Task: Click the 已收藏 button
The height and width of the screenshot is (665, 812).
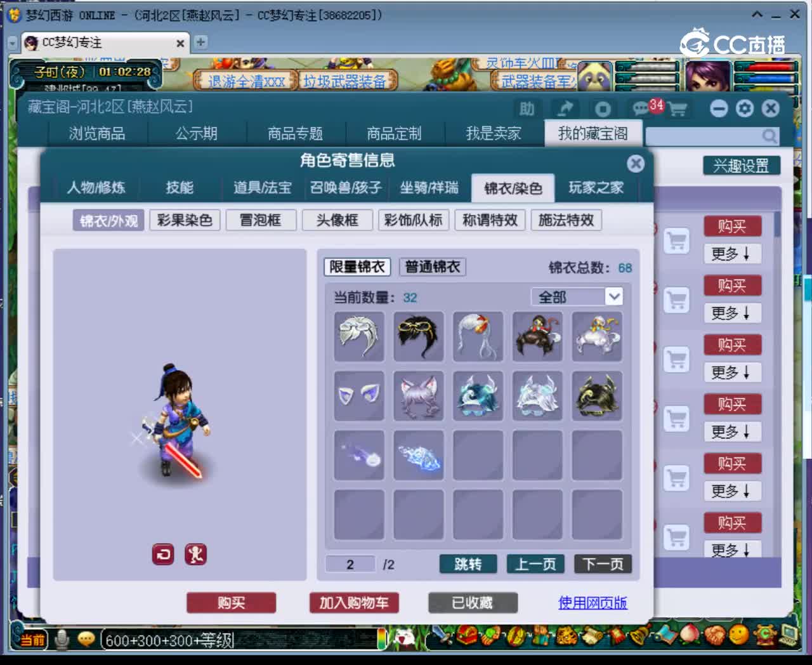Action: (x=473, y=603)
